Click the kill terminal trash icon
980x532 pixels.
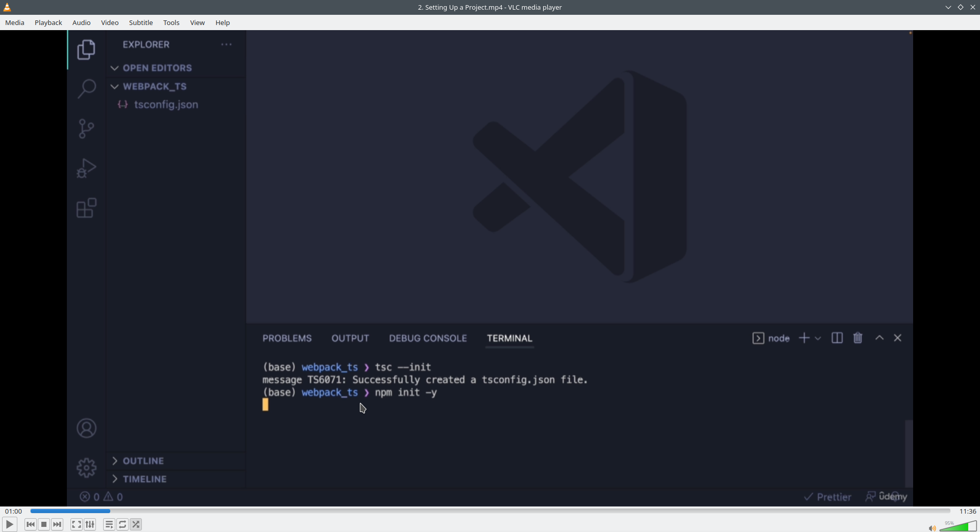tap(858, 338)
